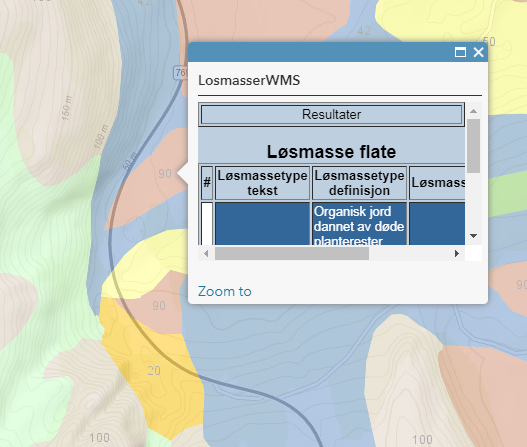This screenshot has height=447, width=527.
Task: Close the LosmasserWMS popup
Action: pos(478,52)
